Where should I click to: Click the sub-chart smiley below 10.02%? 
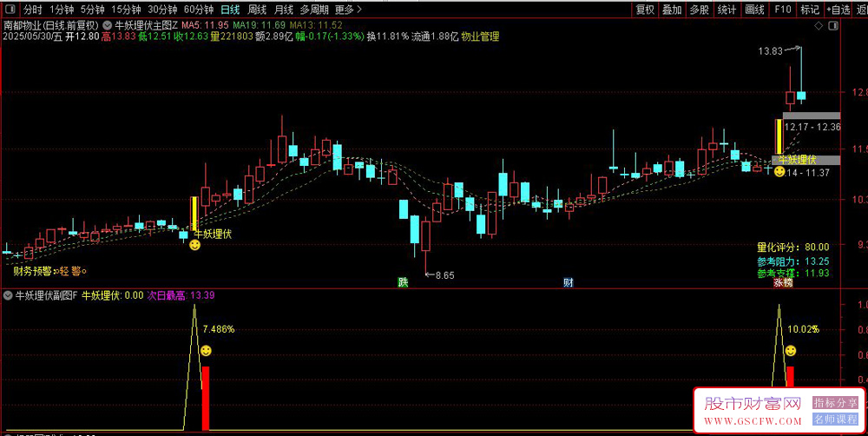pyautogui.click(x=791, y=351)
